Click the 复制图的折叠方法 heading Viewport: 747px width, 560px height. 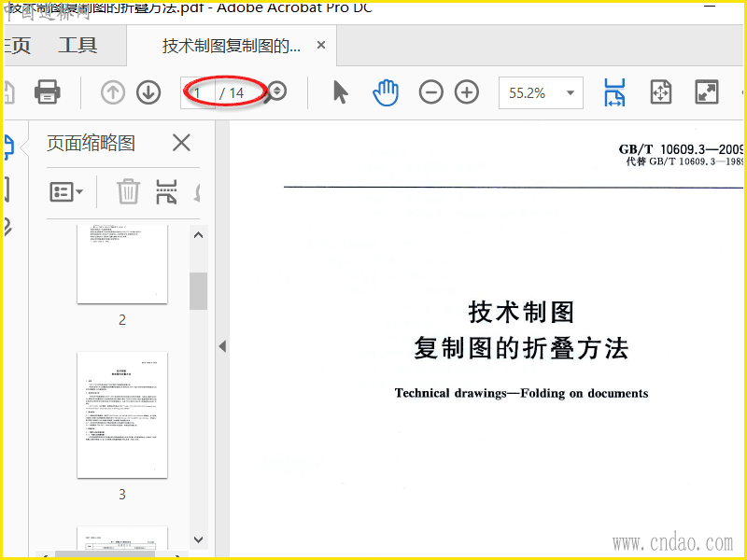click(521, 347)
